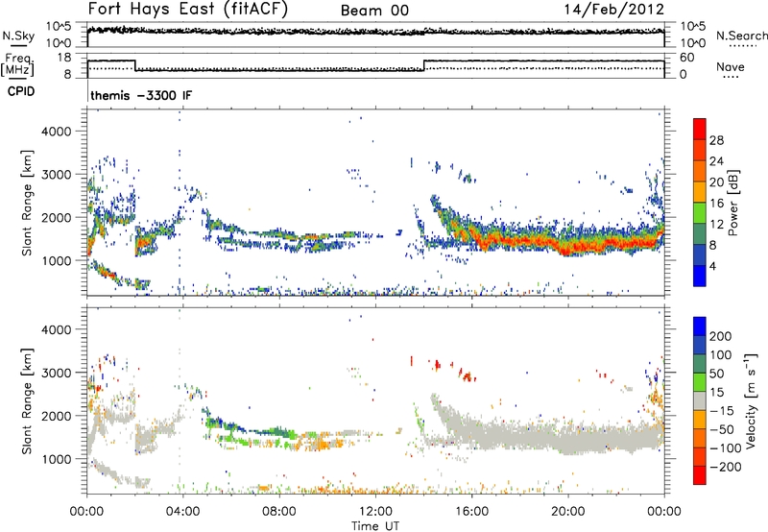The image size is (768, 532).
Task: Click the date '14/Feb/2012' in the header
Action: point(613,9)
